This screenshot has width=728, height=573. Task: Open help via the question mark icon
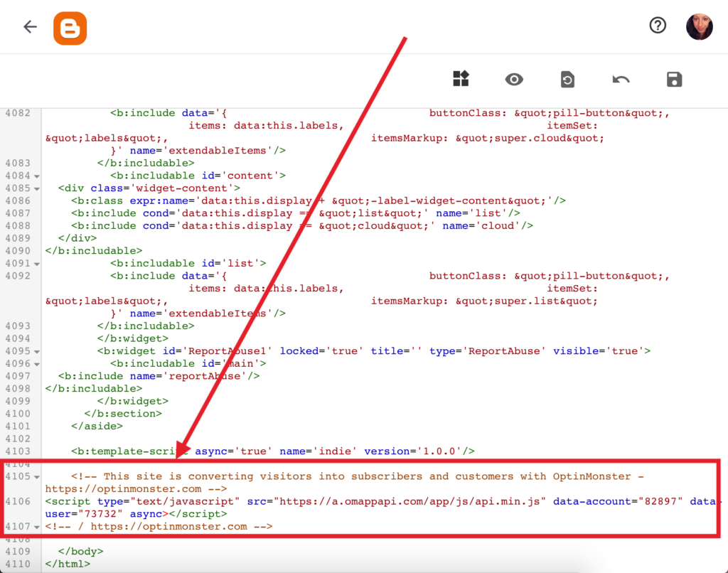click(x=658, y=25)
